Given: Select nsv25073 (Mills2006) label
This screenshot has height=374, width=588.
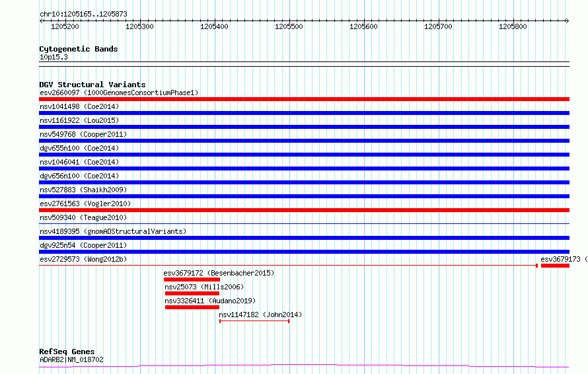Looking at the screenshot, I should coord(204,287).
